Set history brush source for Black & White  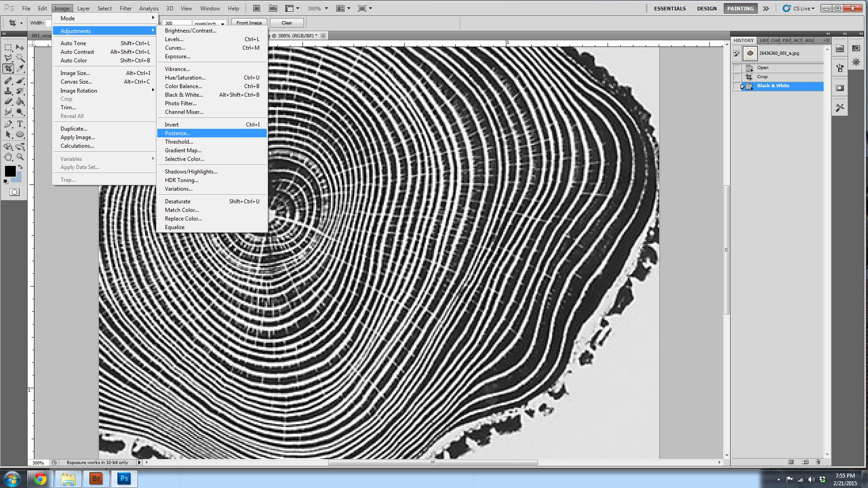[737, 86]
